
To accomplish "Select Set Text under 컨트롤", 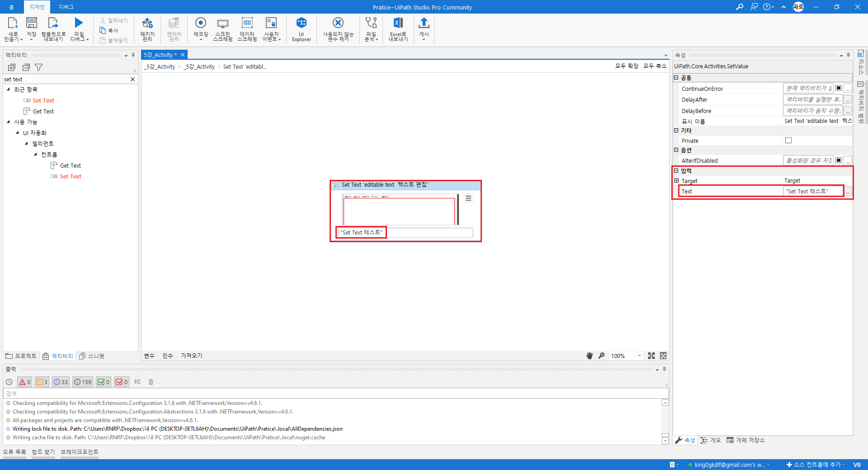I will tap(70, 176).
